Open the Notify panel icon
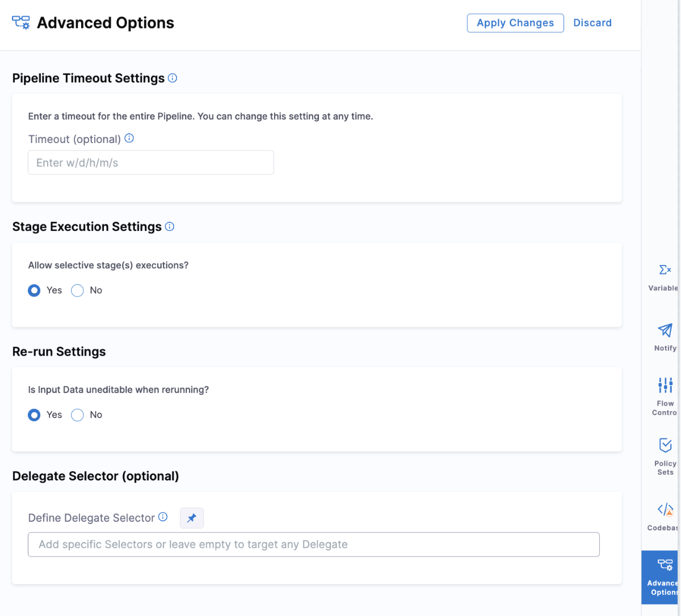681x616 pixels. click(x=665, y=330)
